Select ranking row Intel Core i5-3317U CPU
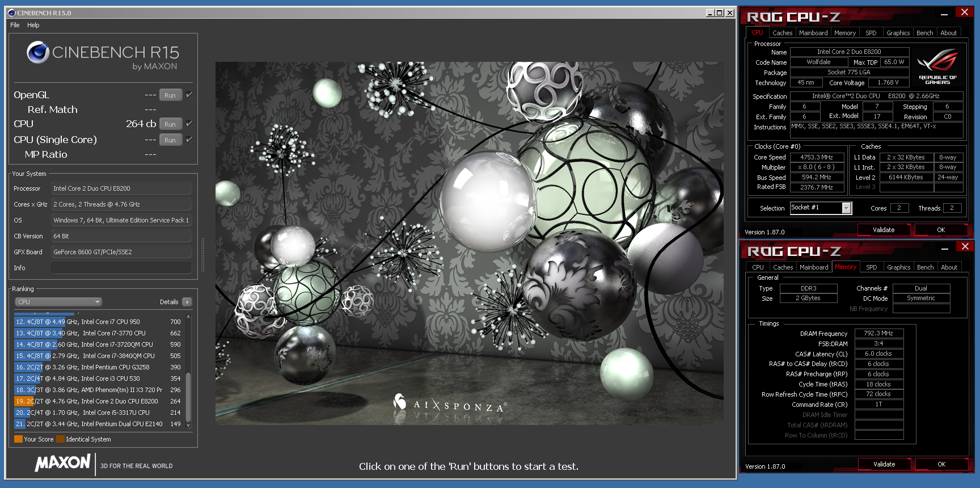The width and height of the screenshot is (980, 488). click(x=98, y=413)
